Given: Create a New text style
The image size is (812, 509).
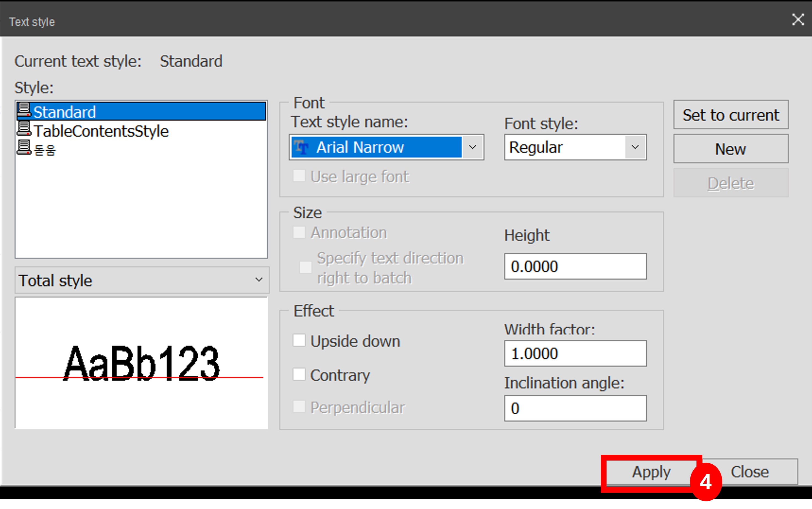Looking at the screenshot, I should pyautogui.click(x=731, y=149).
